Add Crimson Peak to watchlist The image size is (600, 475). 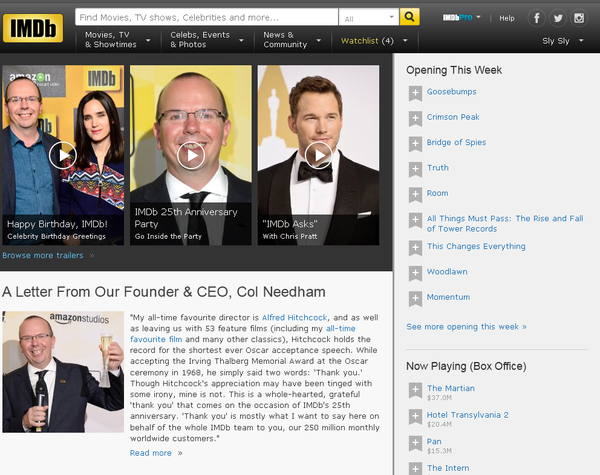pyautogui.click(x=415, y=118)
